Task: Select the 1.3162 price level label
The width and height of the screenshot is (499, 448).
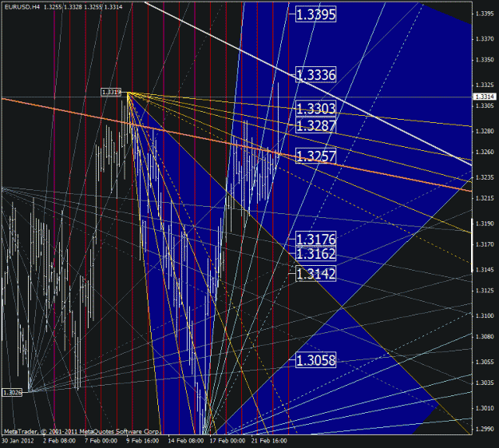Action: click(315, 254)
